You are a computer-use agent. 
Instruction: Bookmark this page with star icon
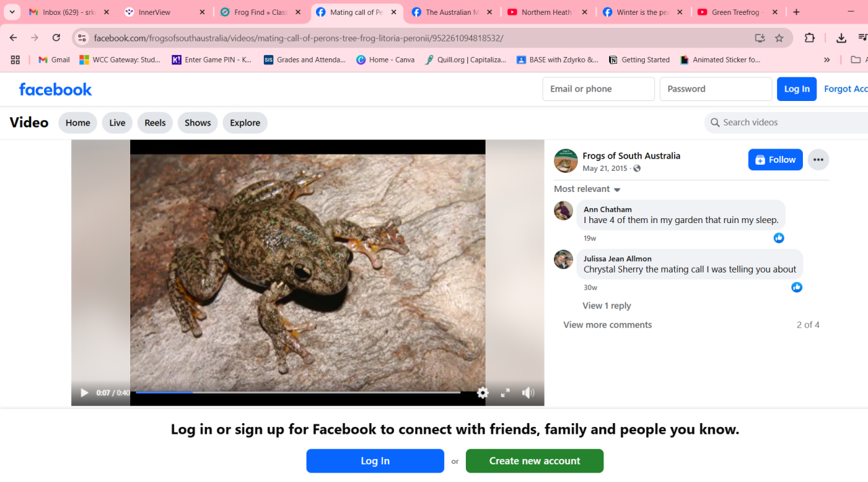pyautogui.click(x=779, y=38)
